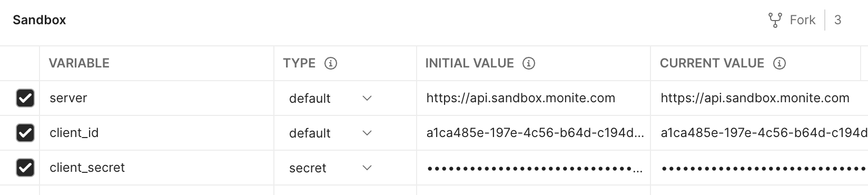Click the Fork icon
This screenshot has width=868, height=195.
coord(775,20)
